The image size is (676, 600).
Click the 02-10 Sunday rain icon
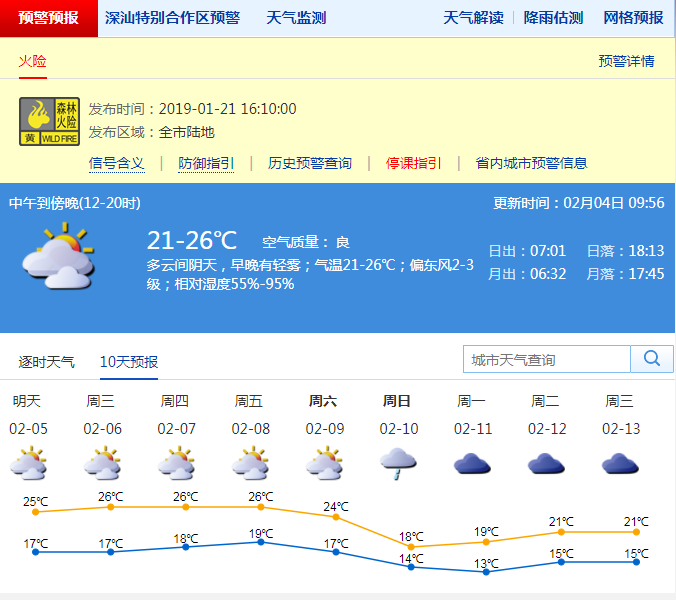pyautogui.click(x=397, y=463)
